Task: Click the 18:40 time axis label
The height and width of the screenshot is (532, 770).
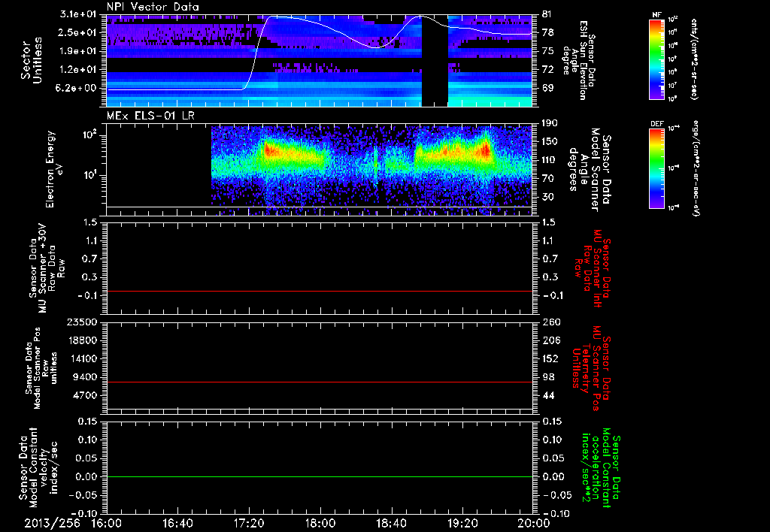Action: 391,523
